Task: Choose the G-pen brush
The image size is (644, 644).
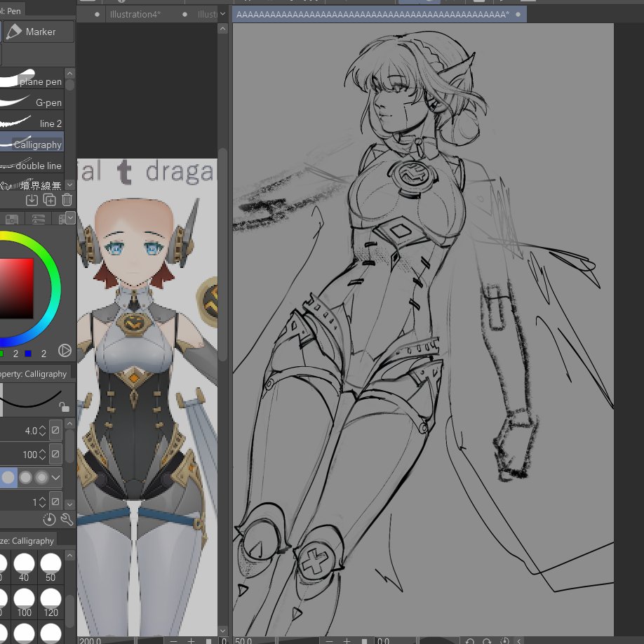Action: point(32,100)
